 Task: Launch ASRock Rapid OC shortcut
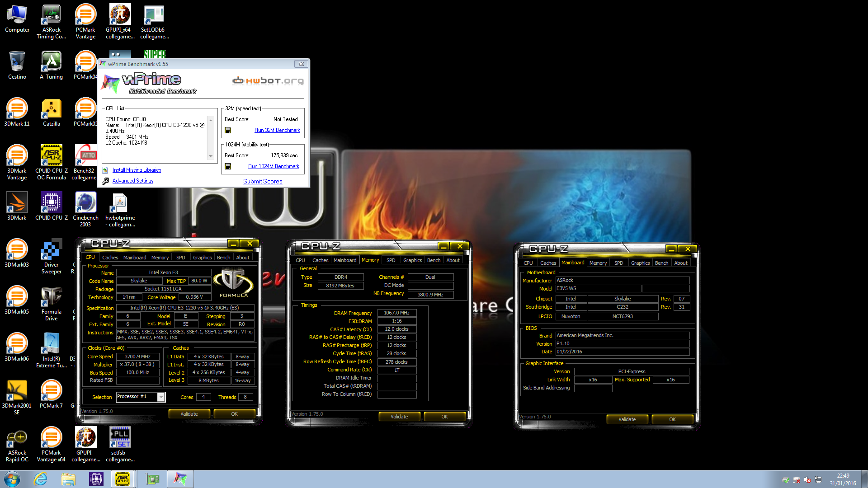click(x=17, y=445)
